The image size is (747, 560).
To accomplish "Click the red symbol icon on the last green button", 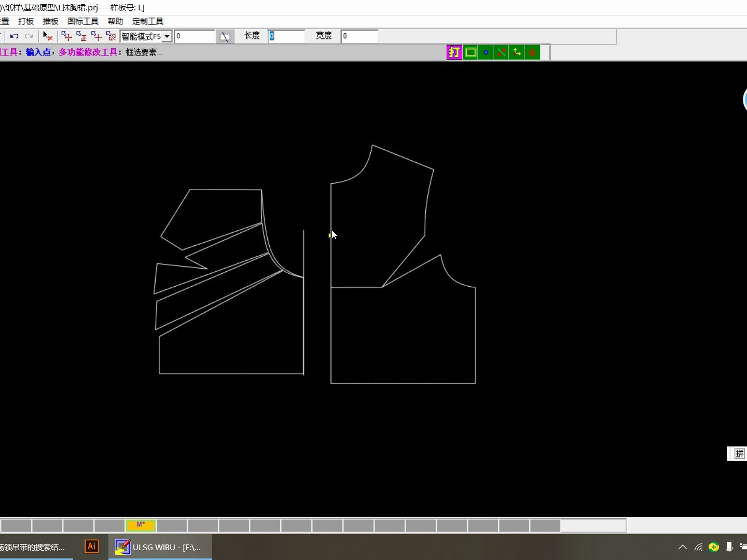I will (x=532, y=52).
